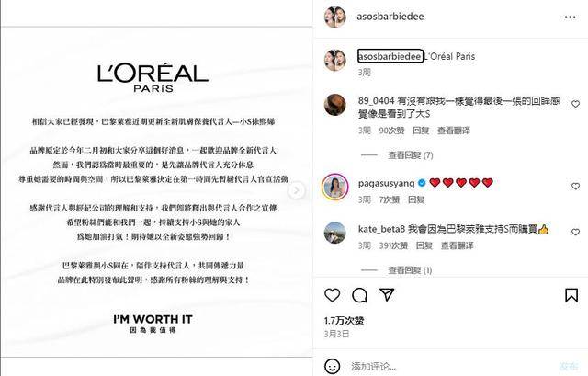This screenshot has width=588, height=376.
Task: Open the three-dot more options menu
Action: click(x=570, y=17)
